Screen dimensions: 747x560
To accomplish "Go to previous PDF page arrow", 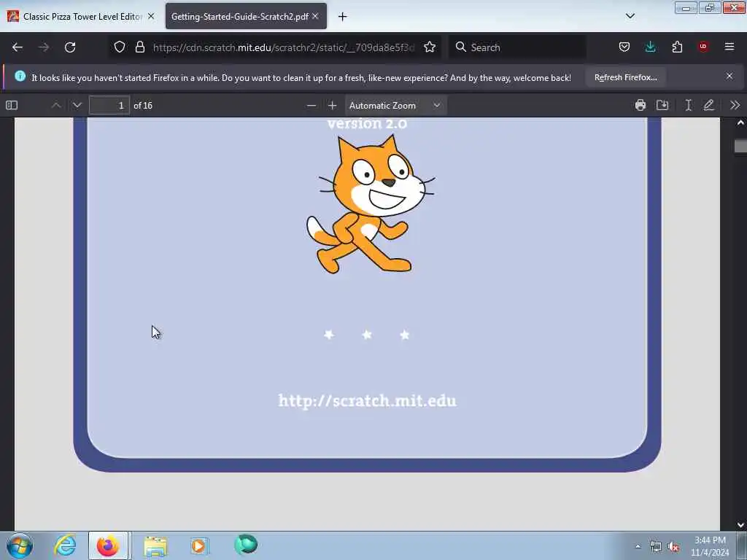I will tap(56, 105).
